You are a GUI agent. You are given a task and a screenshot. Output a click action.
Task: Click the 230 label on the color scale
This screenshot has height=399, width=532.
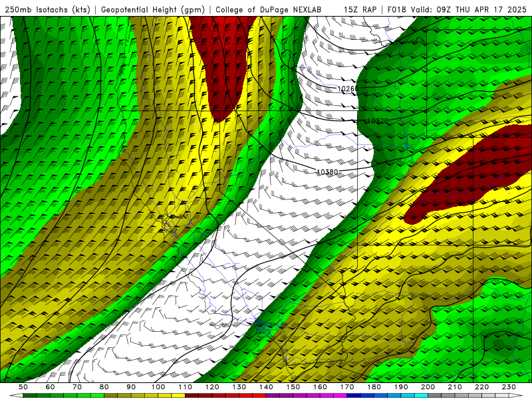tap(509, 387)
